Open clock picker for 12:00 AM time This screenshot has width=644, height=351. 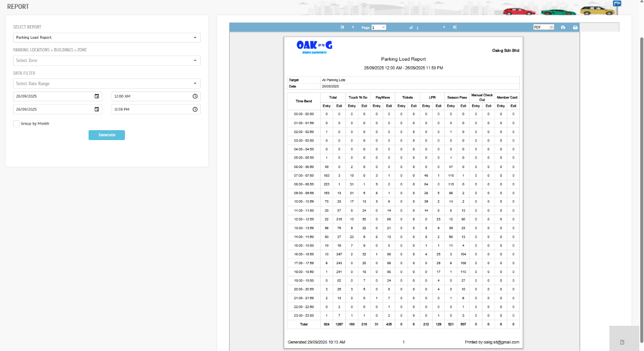tap(195, 96)
